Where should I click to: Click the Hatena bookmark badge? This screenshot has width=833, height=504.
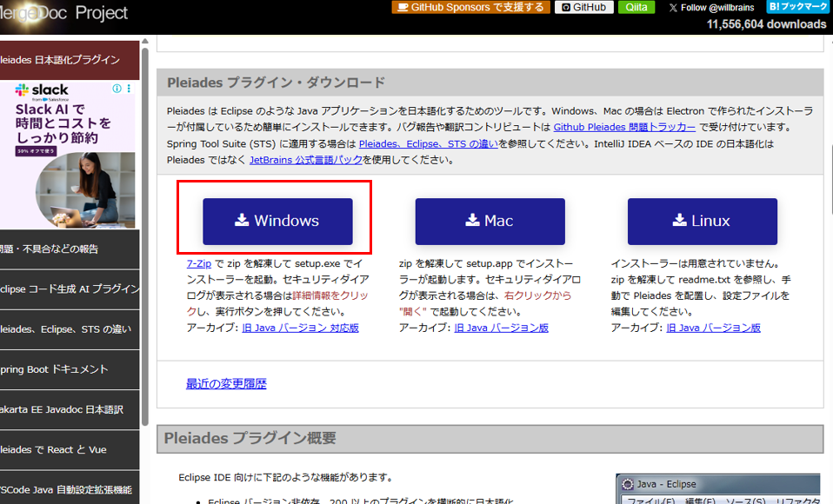pyautogui.click(x=797, y=6)
